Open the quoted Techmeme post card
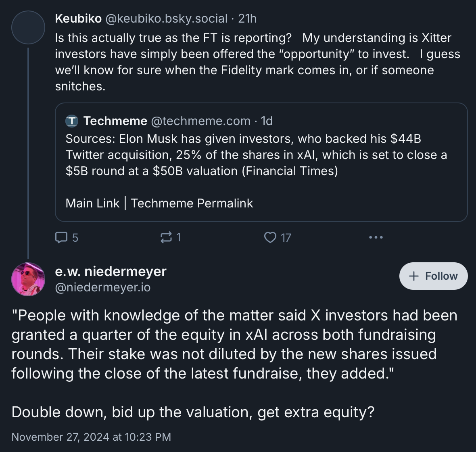This screenshot has height=452, width=476. click(261, 162)
